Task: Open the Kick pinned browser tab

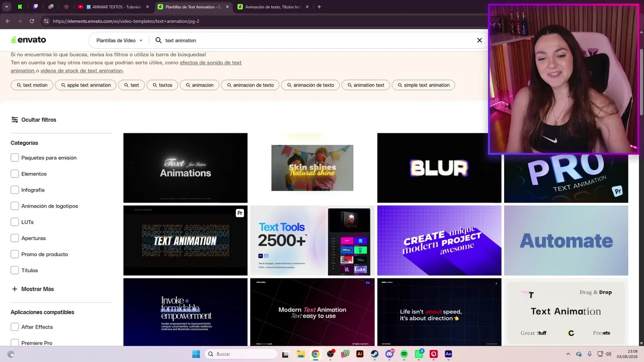Action: pyautogui.click(x=20, y=7)
